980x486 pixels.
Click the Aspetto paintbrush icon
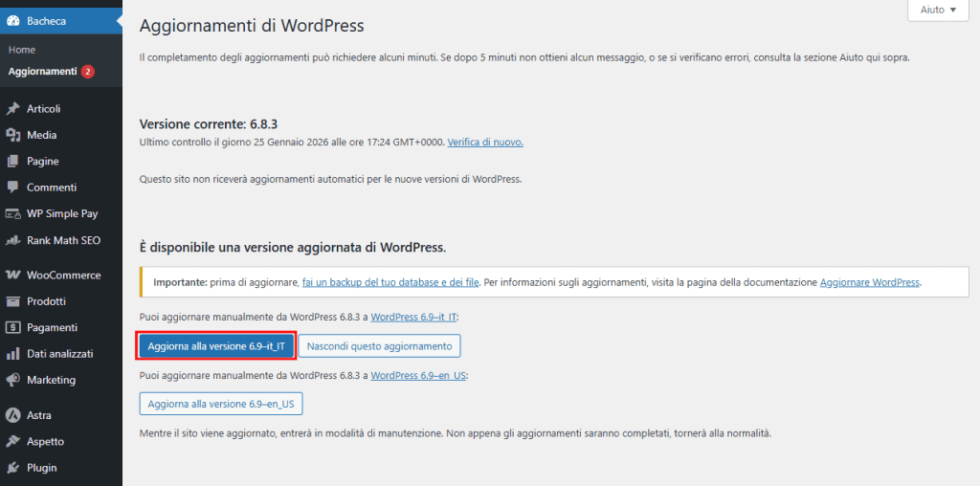tap(12, 441)
